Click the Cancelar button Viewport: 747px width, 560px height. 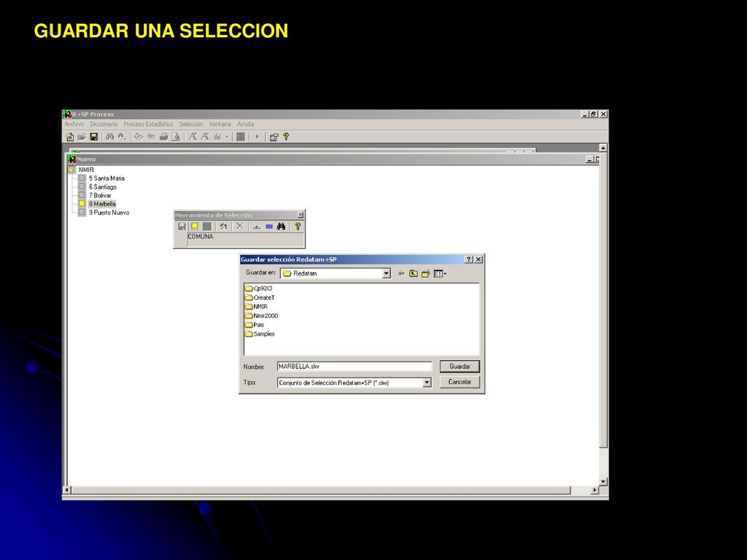click(x=460, y=382)
